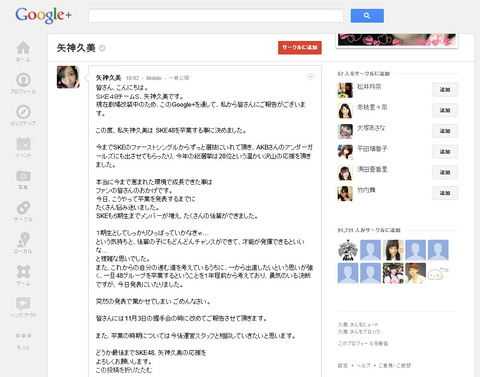Open 大塚あさな profile avatar
480x377 pixels.
click(x=345, y=131)
